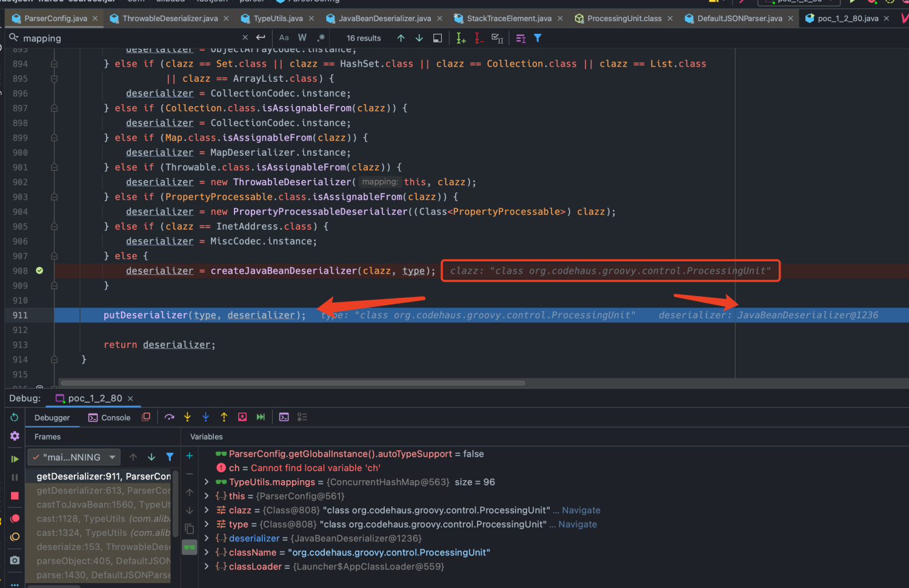Viewport: 909px width, 588px height.
Task: Rerun the debug session
Action: [15, 417]
